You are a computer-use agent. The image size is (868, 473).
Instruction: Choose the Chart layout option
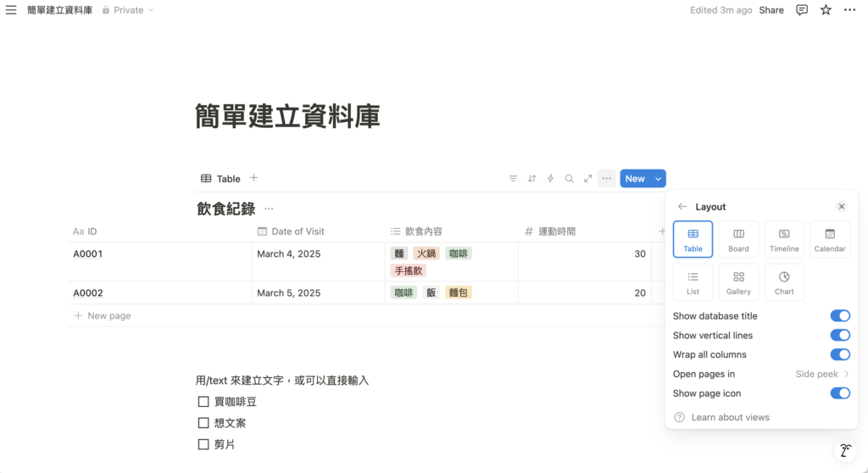pyautogui.click(x=784, y=282)
